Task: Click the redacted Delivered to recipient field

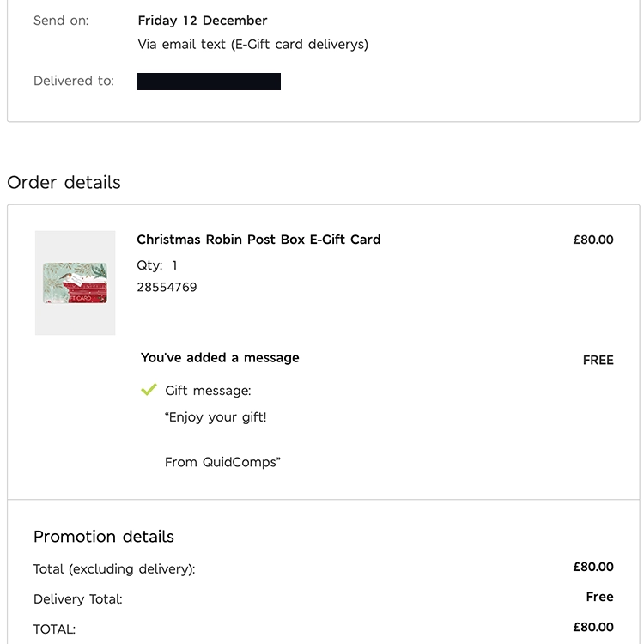Action: click(209, 82)
